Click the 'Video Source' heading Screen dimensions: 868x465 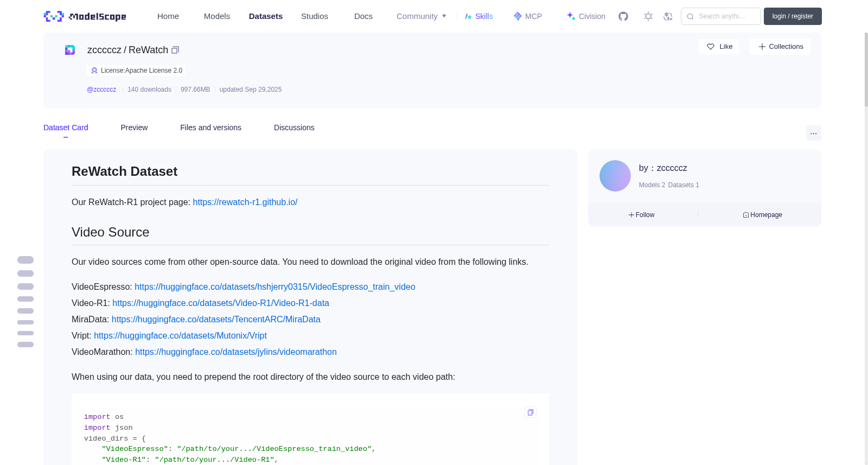coord(111,232)
